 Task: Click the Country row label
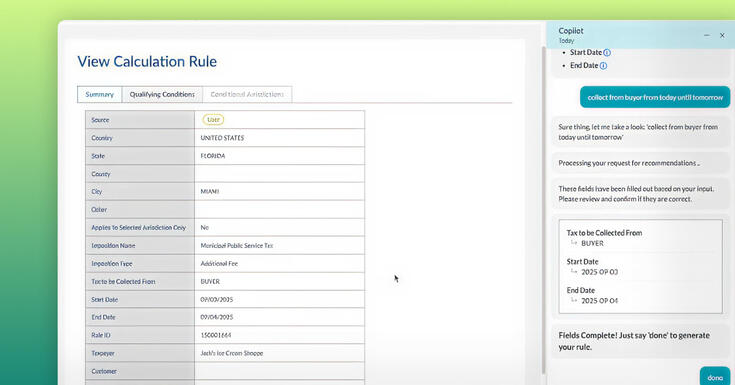click(x=102, y=138)
